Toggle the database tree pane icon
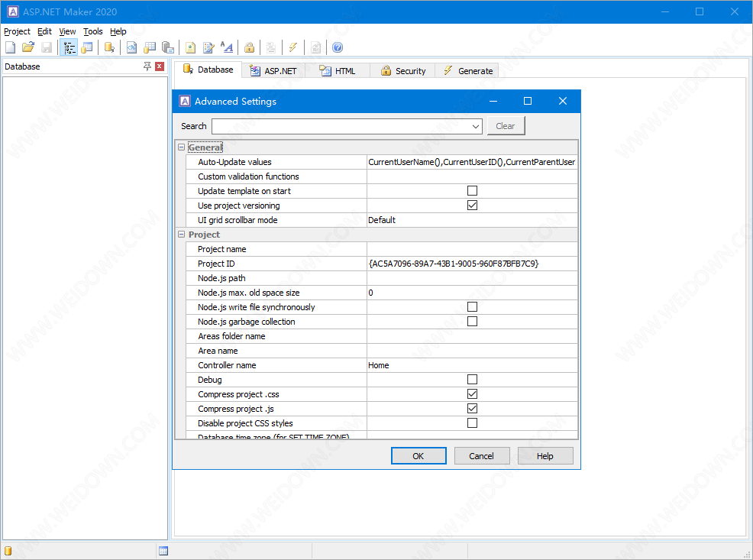This screenshot has width=753, height=560. tap(69, 47)
